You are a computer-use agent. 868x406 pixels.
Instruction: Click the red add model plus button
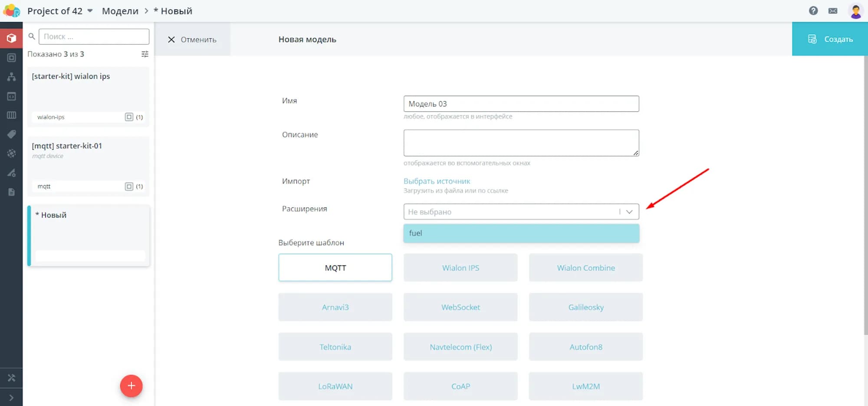[x=131, y=386]
